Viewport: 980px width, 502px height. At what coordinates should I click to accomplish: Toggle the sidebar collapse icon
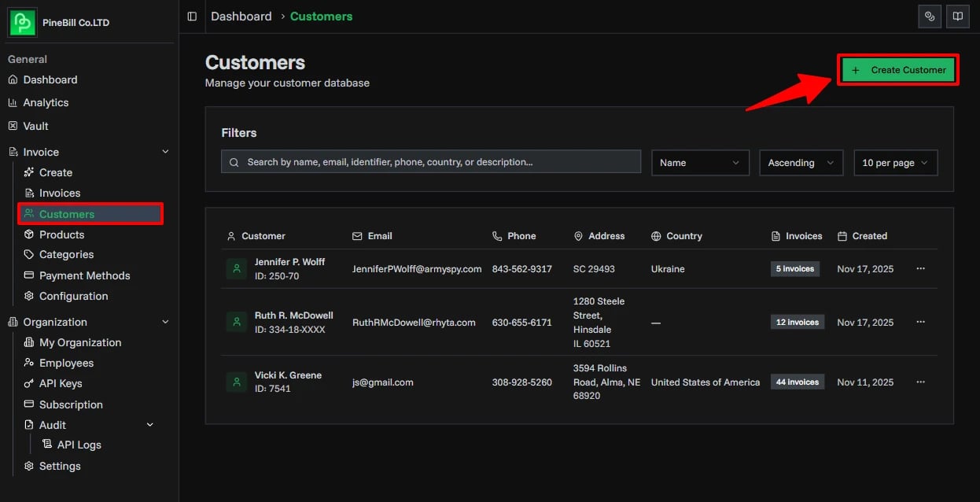click(190, 16)
